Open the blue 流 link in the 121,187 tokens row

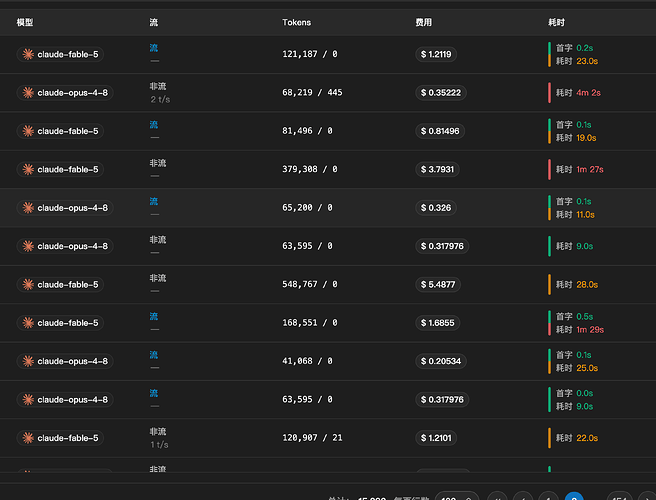click(x=154, y=48)
